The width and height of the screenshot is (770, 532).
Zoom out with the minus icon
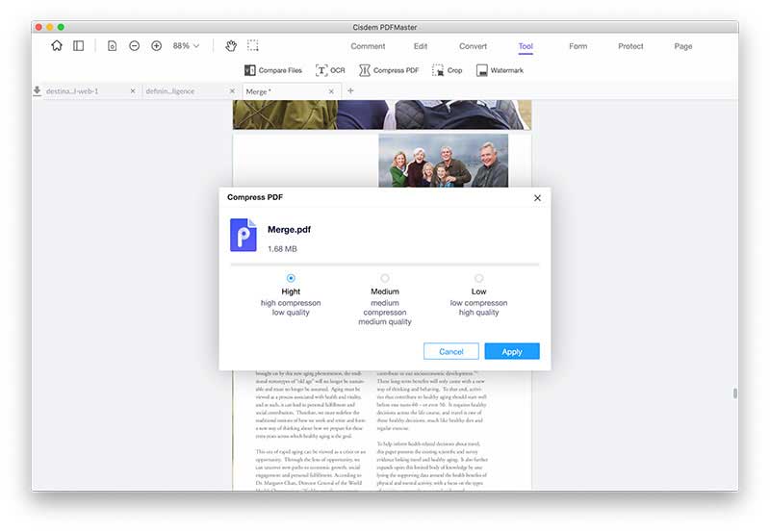click(x=134, y=45)
